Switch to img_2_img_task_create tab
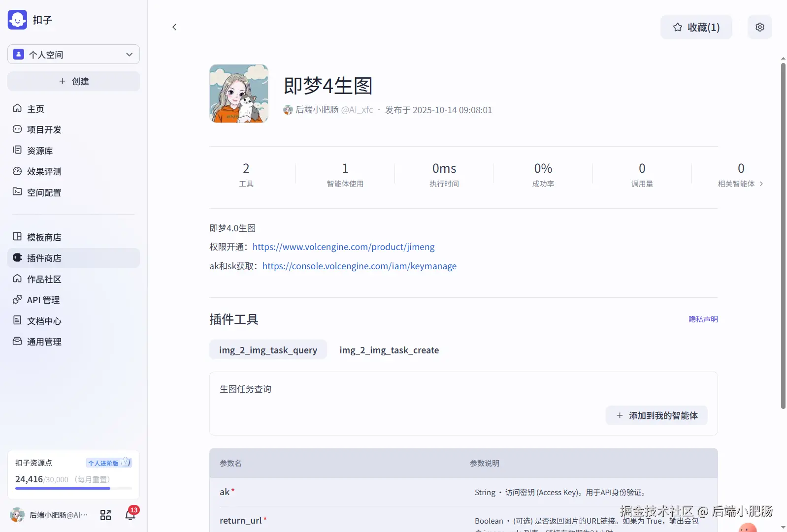This screenshot has width=787, height=532. [389, 349]
